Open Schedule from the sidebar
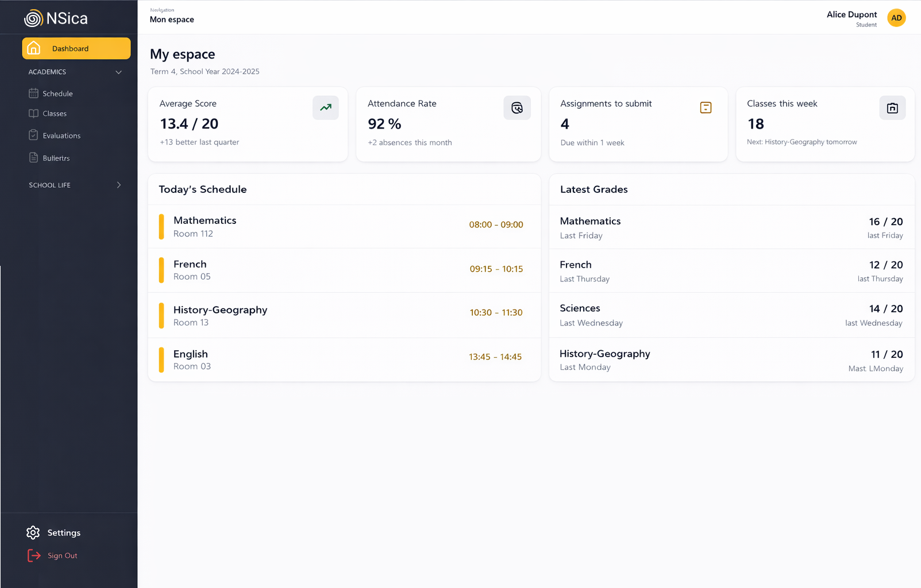The image size is (921, 588). 59,93
